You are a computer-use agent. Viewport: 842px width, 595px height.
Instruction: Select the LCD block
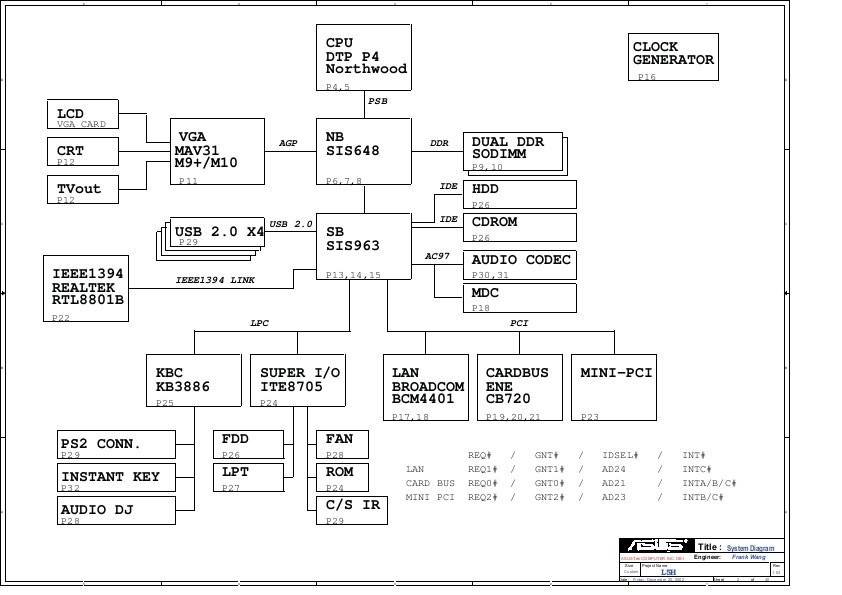coord(83,114)
